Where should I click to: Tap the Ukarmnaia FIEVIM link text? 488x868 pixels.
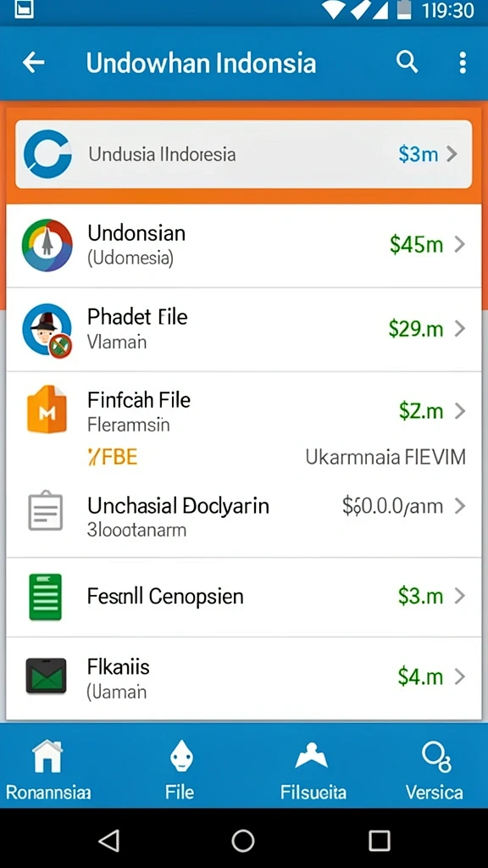tap(385, 457)
